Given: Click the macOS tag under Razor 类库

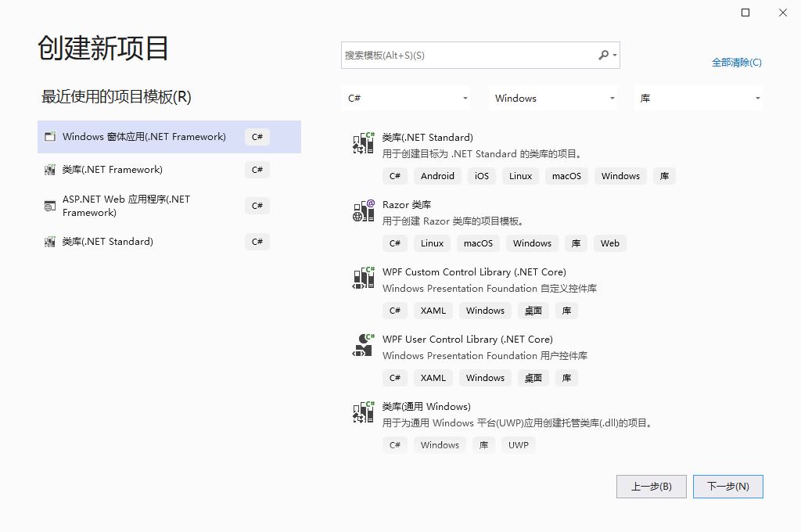Looking at the screenshot, I should pos(478,243).
